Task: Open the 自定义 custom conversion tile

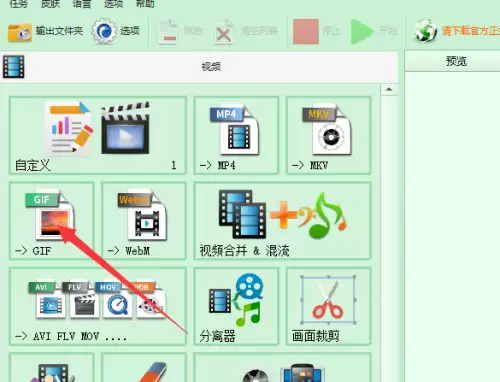Action: pos(98,135)
